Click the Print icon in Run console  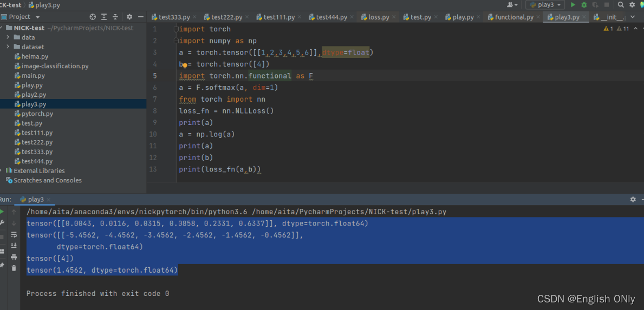(14, 257)
